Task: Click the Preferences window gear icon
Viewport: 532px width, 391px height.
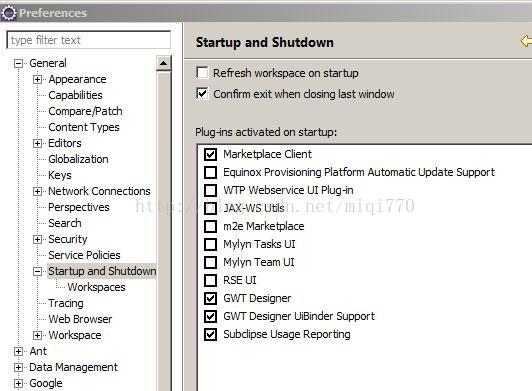Action: [9, 13]
